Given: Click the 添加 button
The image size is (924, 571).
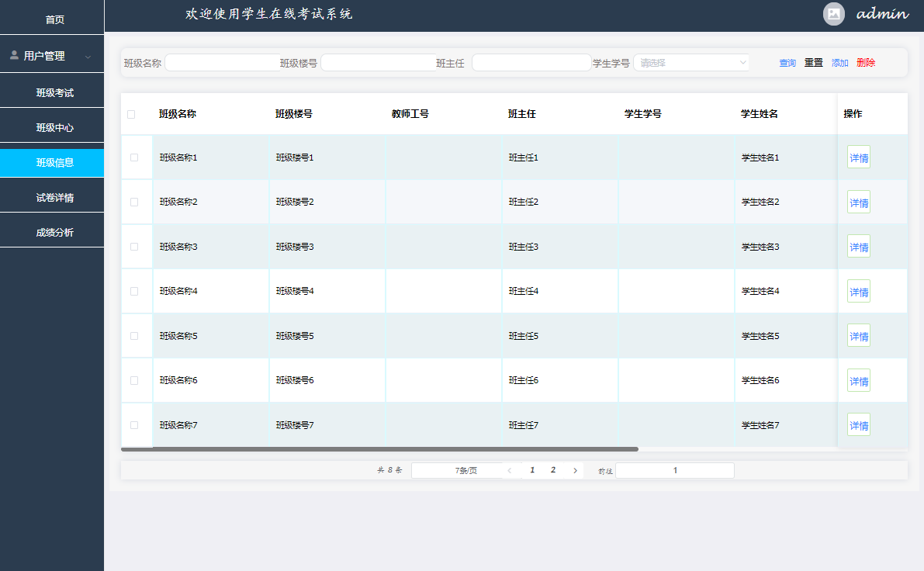Looking at the screenshot, I should click(839, 63).
